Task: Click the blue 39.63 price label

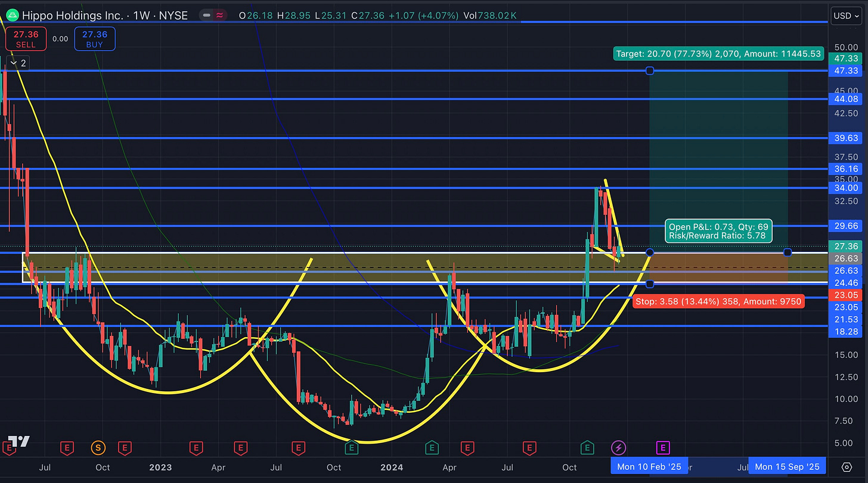Action: (847, 138)
